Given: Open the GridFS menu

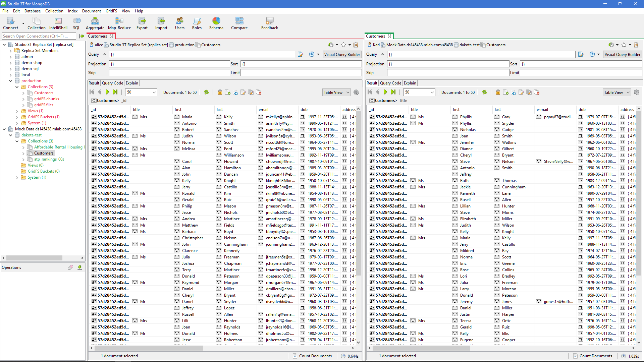Looking at the screenshot, I should coord(111,11).
